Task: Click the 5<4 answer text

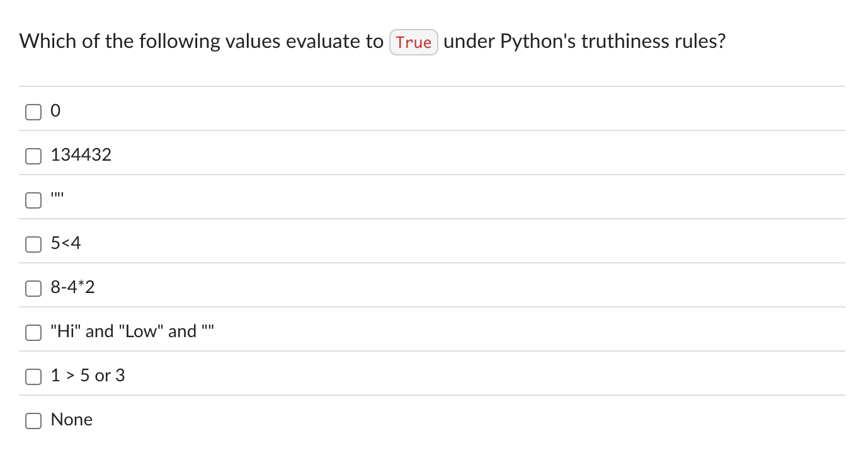Action: [65, 243]
